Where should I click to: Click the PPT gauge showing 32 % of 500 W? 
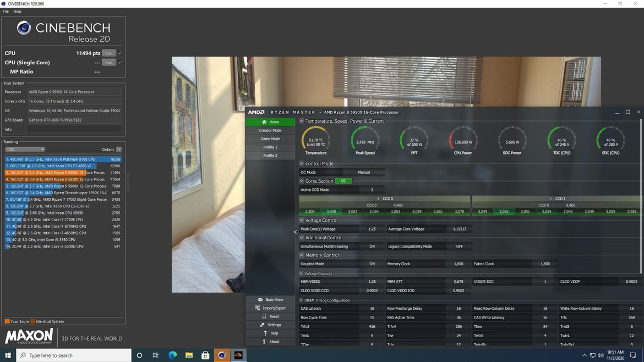point(414,140)
